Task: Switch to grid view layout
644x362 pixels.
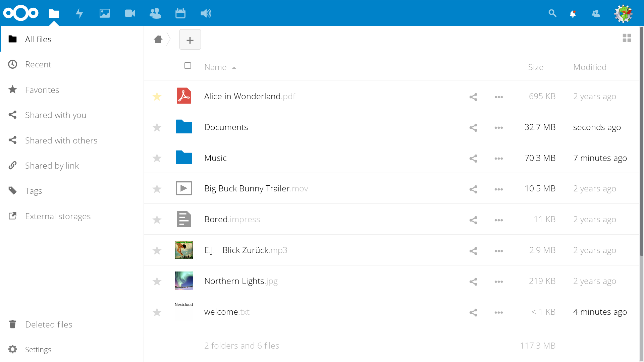Action: [x=627, y=38]
